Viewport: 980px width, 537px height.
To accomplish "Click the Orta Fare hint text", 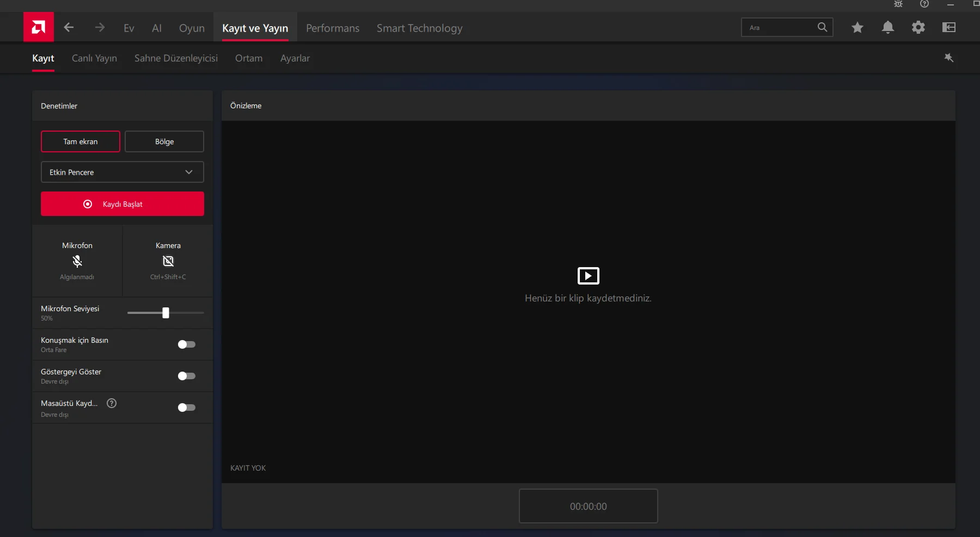I will point(54,350).
